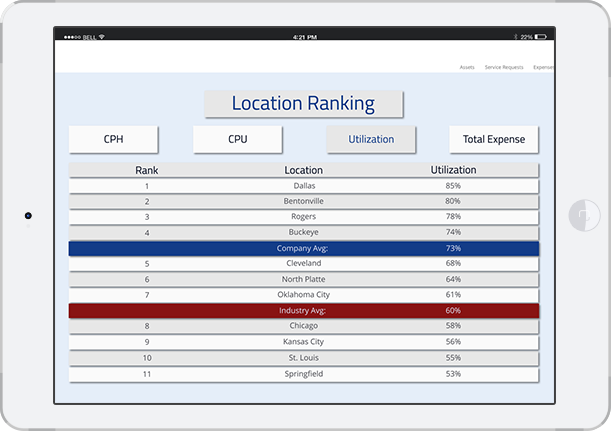The width and height of the screenshot is (611, 434).
Task: Click the 61% utilization value
Action: click(x=453, y=295)
